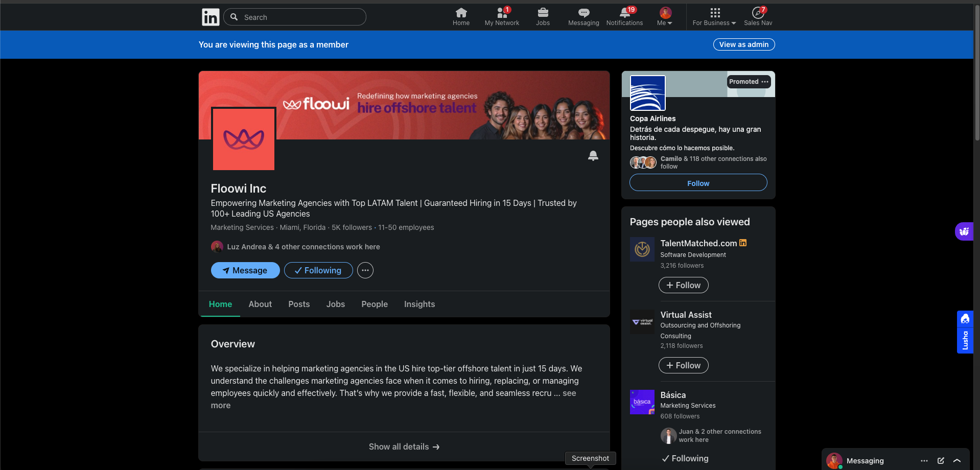Open the more options ellipsis next to Following

pyautogui.click(x=365, y=270)
